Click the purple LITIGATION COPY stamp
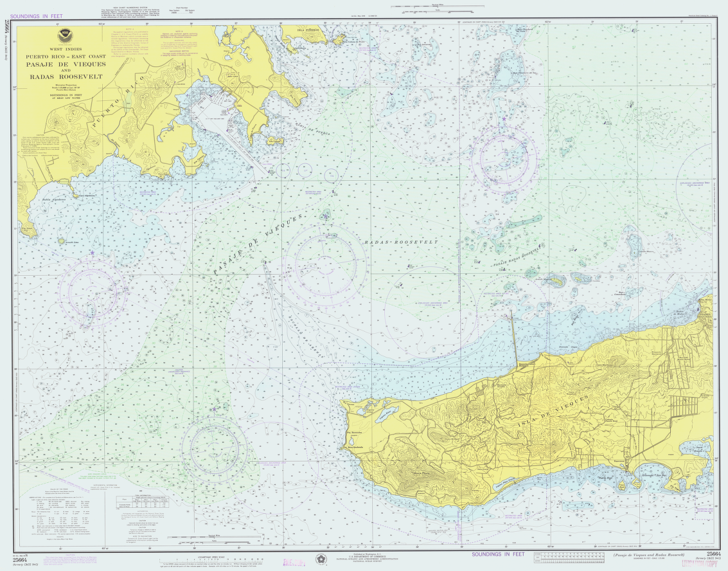728x571 pixels. click(x=700, y=563)
